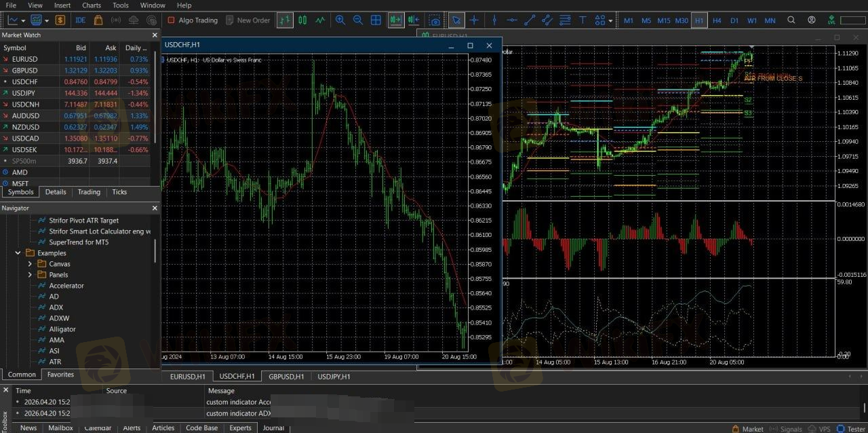
Task: Collapse the Examples folder in Navigator
Action: 18,253
